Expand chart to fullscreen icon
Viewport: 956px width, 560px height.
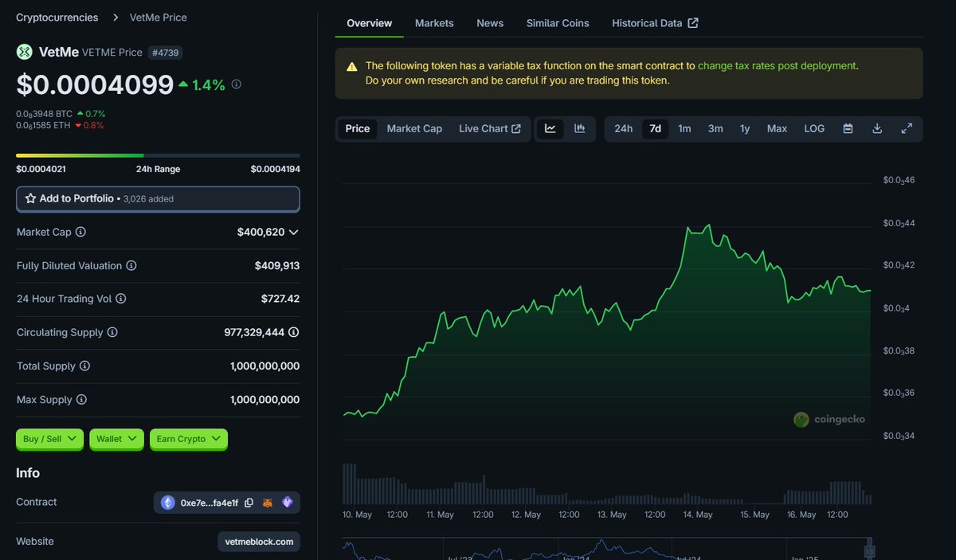tap(907, 128)
